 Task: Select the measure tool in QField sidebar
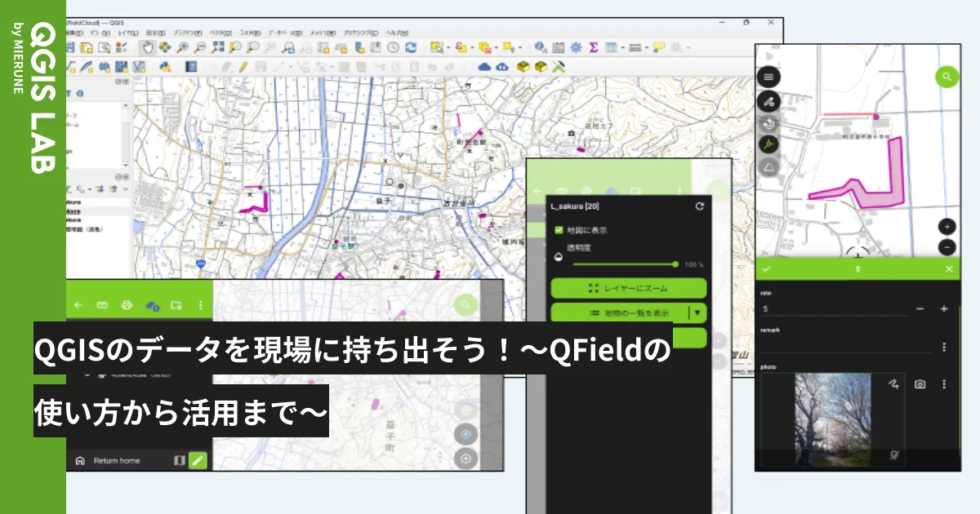tap(768, 101)
